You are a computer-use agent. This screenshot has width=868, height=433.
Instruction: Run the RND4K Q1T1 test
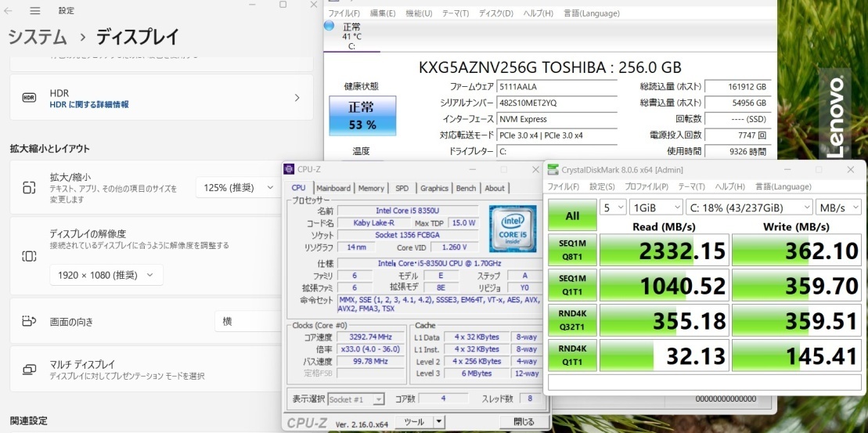(x=572, y=355)
